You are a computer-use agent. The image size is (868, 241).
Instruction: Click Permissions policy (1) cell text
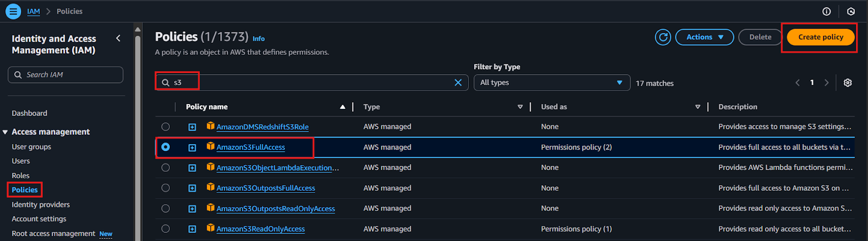tap(576, 229)
